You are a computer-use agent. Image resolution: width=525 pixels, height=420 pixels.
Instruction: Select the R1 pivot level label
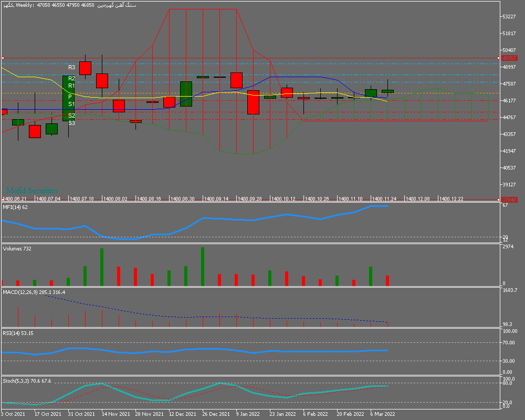point(71,86)
